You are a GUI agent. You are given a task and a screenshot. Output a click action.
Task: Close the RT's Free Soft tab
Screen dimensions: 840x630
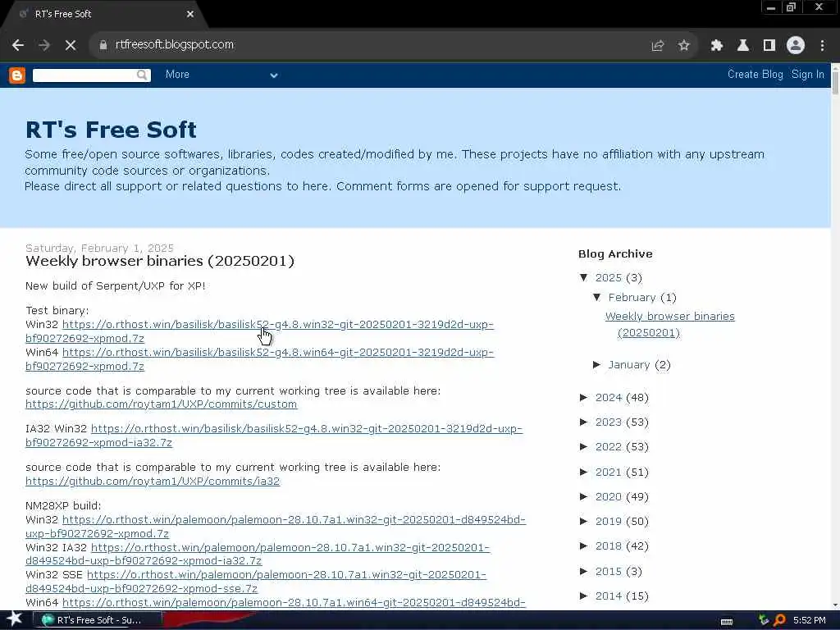click(x=190, y=15)
